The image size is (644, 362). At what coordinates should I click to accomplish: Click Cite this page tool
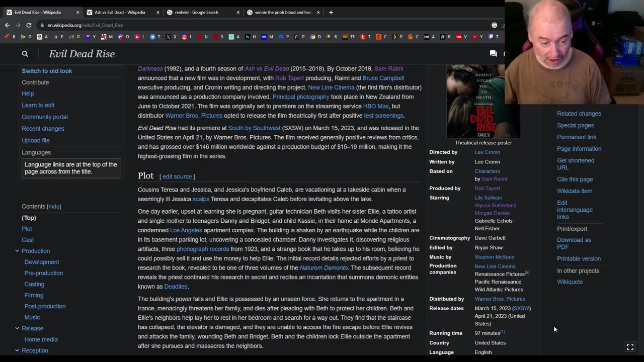click(x=575, y=179)
